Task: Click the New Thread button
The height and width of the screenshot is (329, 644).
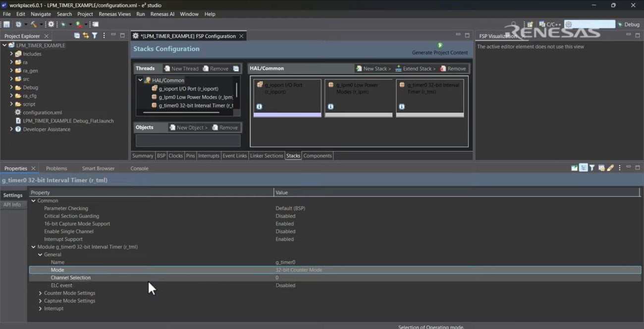Action: click(181, 69)
